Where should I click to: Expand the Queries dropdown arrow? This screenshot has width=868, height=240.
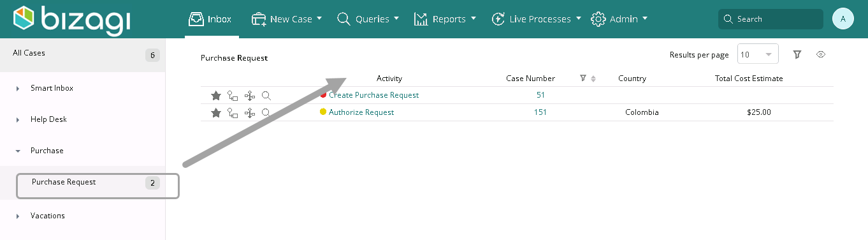click(x=396, y=19)
